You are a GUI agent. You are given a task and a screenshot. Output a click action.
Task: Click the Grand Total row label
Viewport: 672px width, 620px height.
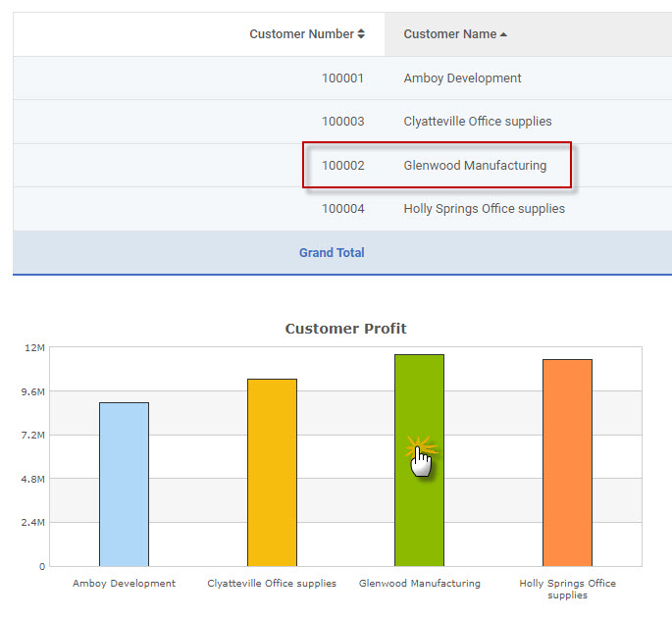332,253
